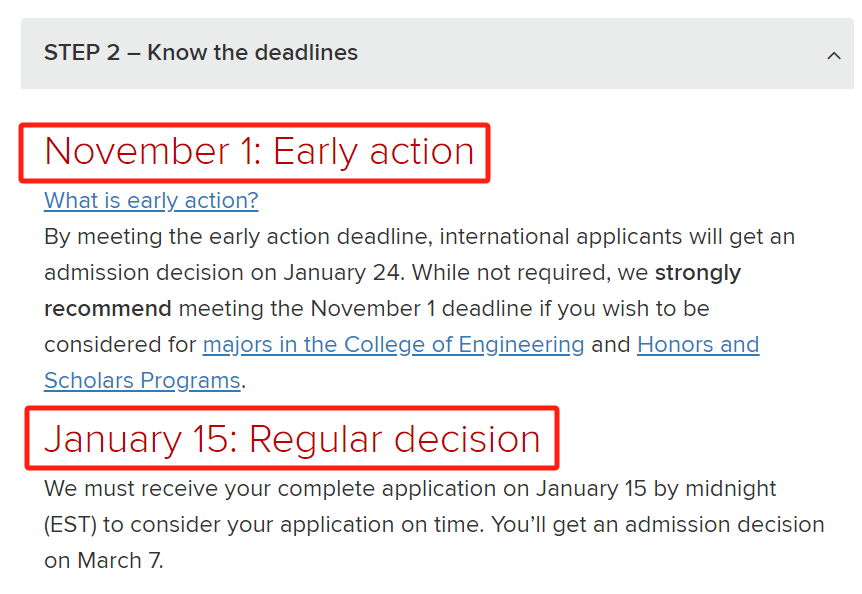Click the 'Scholars Programs' link text
This screenshot has width=862, height=594.
pyautogui.click(x=142, y=381)
